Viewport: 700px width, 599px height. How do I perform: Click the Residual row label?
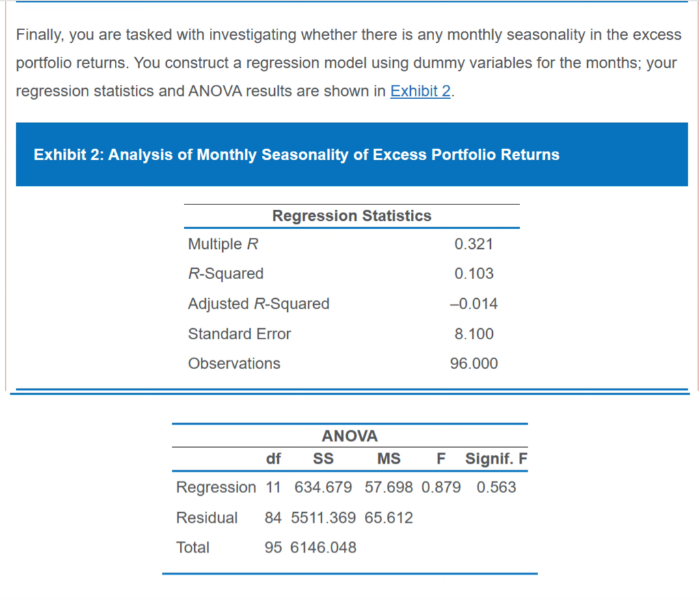(206, 518)
